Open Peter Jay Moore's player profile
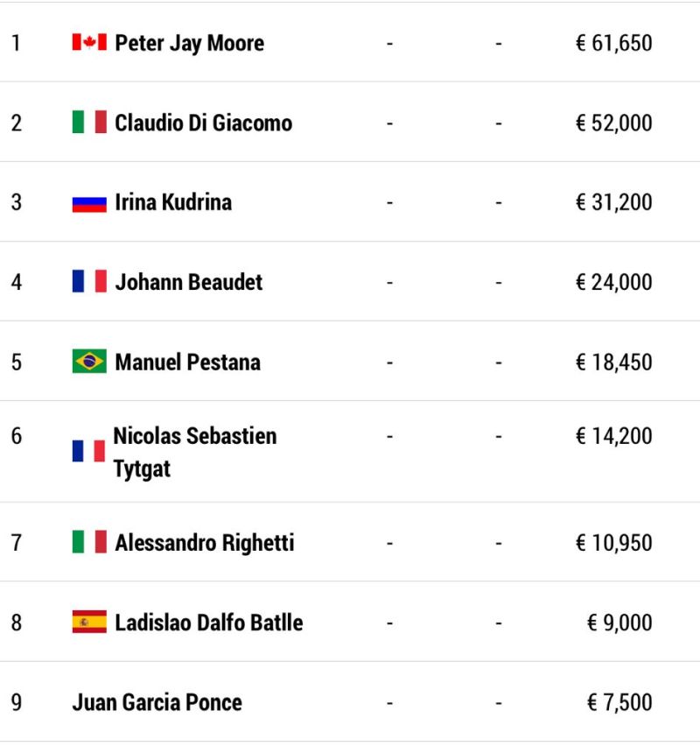This screenshot has width=700, height=746. click(x=189, y=43)
